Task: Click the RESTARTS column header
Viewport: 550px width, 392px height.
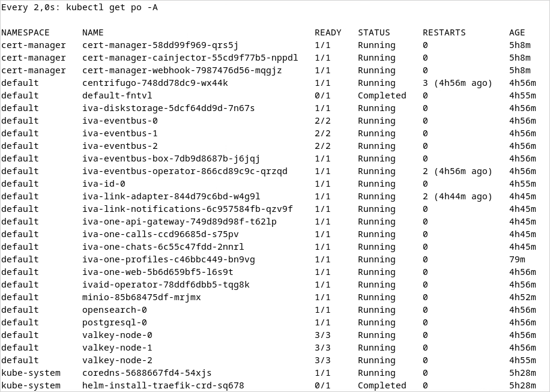Action: pos(444,32)
